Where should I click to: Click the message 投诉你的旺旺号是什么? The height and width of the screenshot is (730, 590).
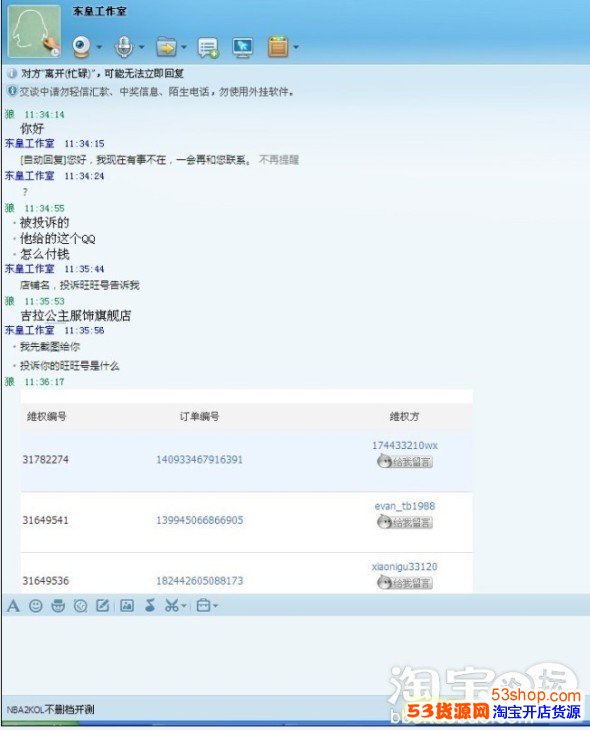[69, 366]
